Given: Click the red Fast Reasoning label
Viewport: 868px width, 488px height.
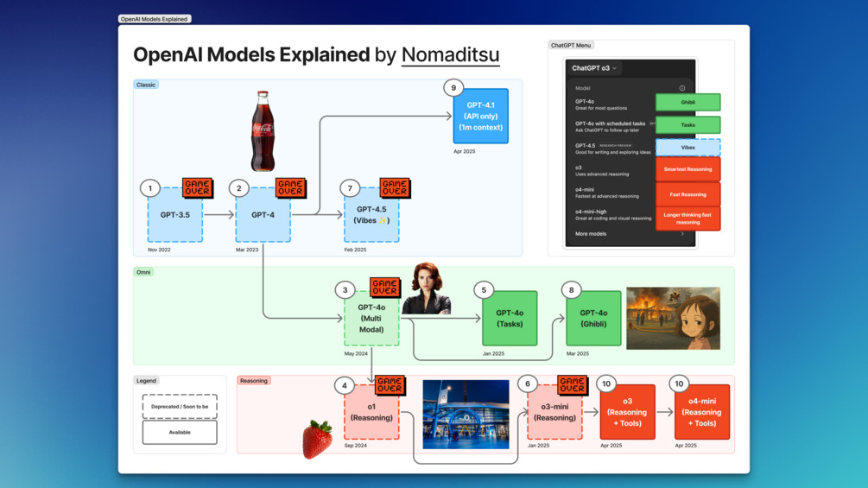Looking at the screenshot, I should tap(688, 194).
